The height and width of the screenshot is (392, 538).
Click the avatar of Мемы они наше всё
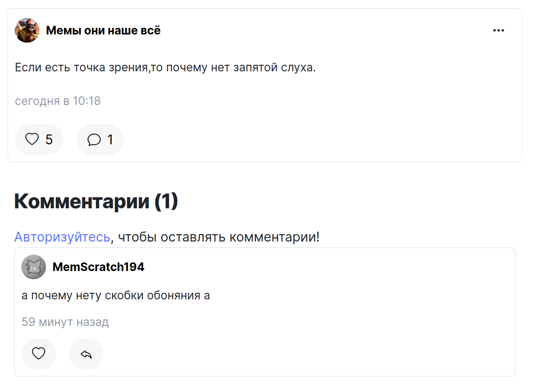coord(27,30)
